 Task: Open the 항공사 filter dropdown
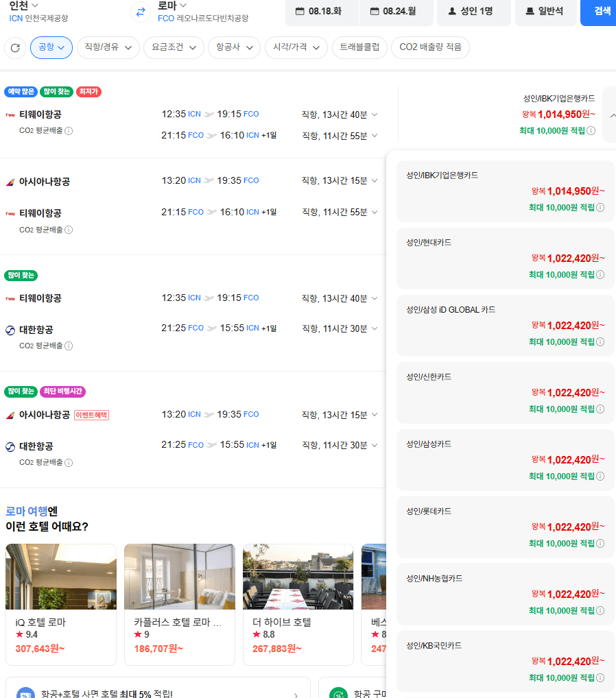[235, 47]
